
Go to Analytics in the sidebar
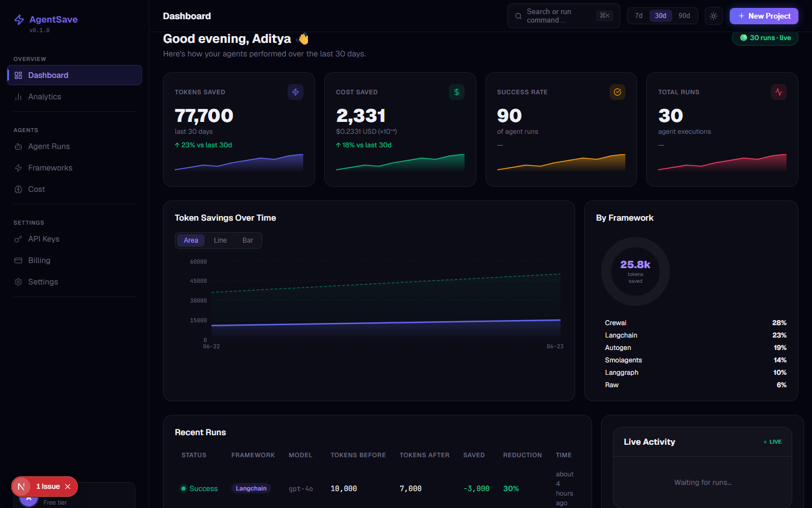coord(74,97)
